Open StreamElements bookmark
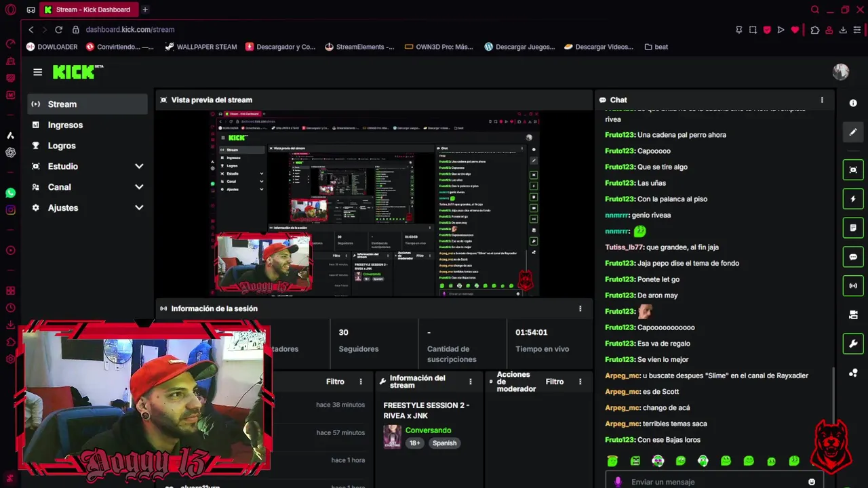The image size is (868, 488). coord(359,47)
